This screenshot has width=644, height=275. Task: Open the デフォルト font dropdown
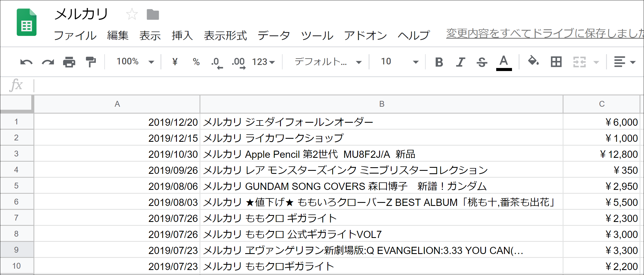point(328,62)
